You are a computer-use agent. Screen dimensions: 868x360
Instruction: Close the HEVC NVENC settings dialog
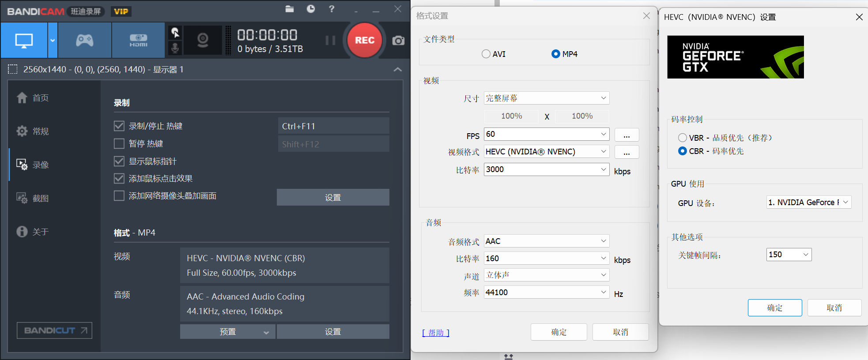coord(859,17)
